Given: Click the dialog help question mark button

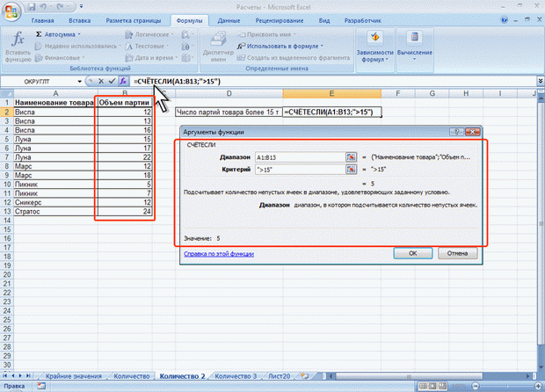Looking at the screenshot, I should (456, 132).
